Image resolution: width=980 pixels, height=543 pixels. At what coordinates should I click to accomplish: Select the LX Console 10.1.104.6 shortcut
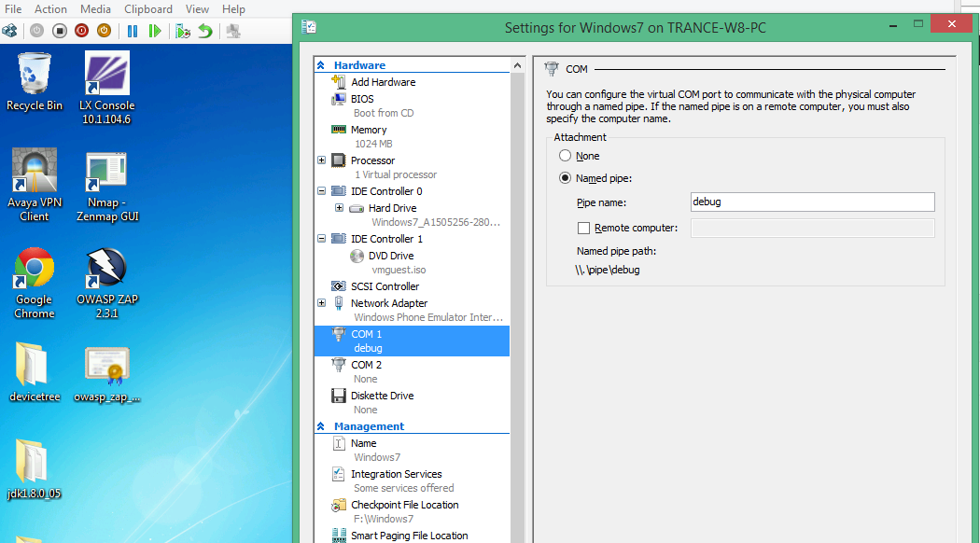click(x=107, y=88)
